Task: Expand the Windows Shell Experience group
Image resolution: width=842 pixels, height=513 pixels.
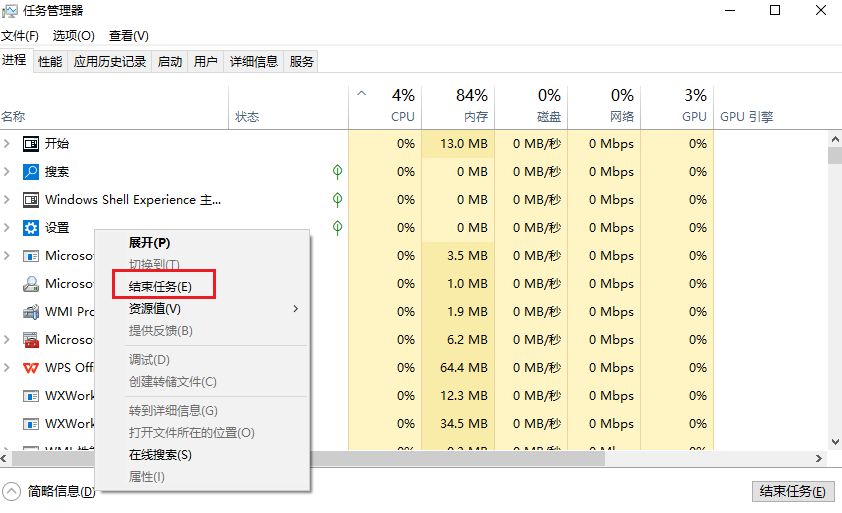Action: pos(6,199)
